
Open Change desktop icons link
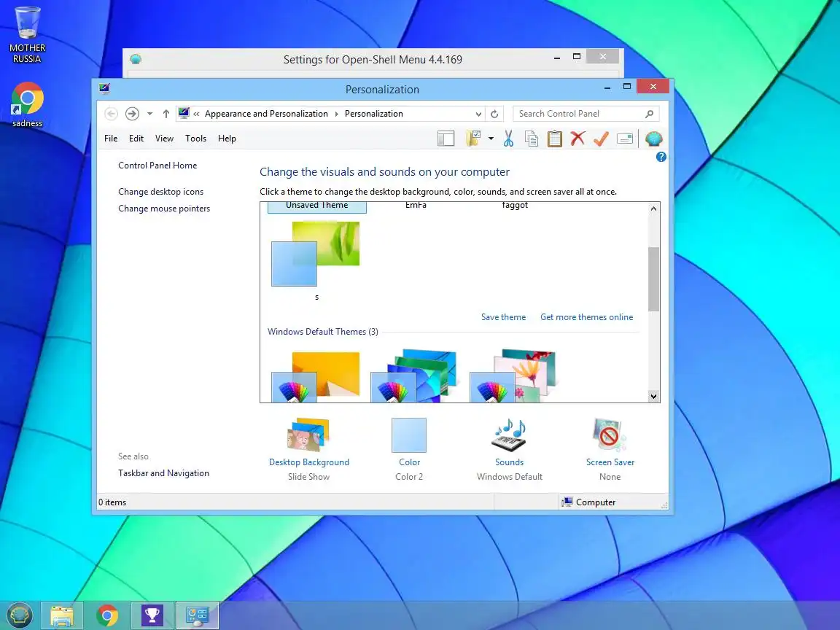point(160,192)
